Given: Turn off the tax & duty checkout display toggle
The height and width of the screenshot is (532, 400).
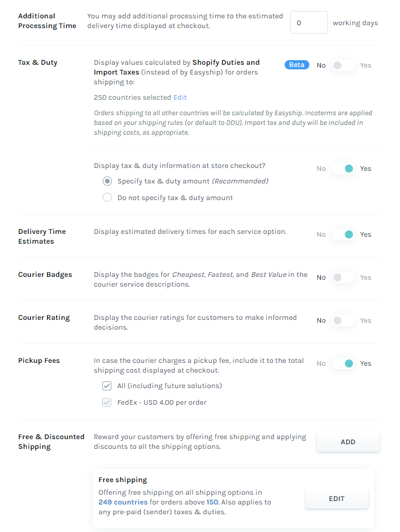Looking at the screenshot, I should tap(343, 169).
